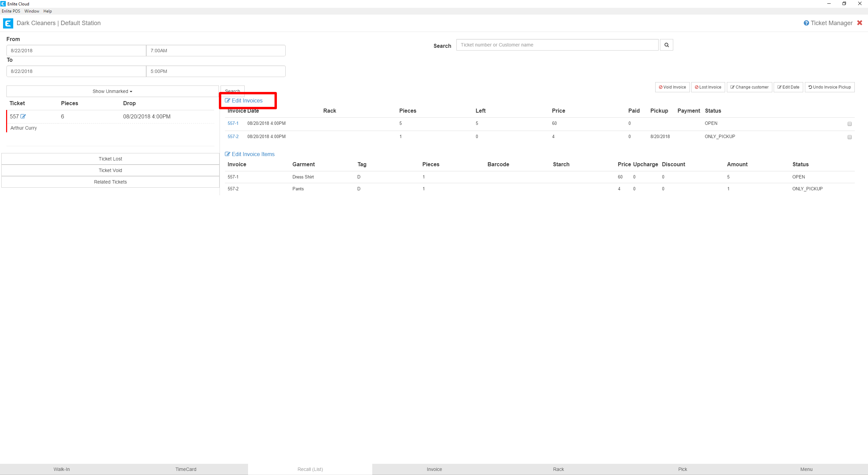The width and height of the screenshot is (868, 475).
Task: Open the TimeCard tab at bottom
Action: tap(186, 469)
